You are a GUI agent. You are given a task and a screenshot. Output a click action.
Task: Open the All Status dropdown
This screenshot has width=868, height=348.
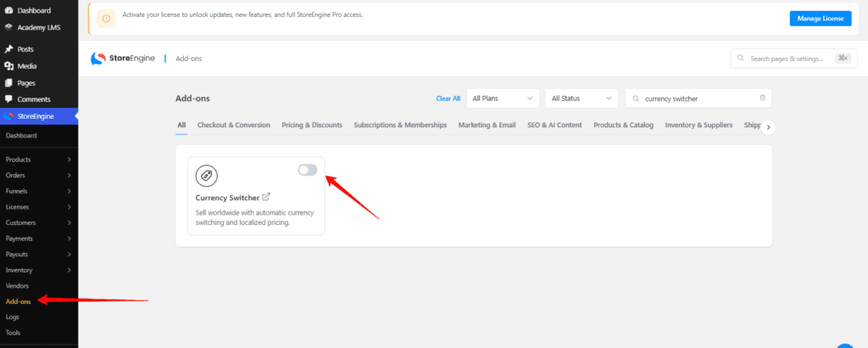click(x=581, y=98)
